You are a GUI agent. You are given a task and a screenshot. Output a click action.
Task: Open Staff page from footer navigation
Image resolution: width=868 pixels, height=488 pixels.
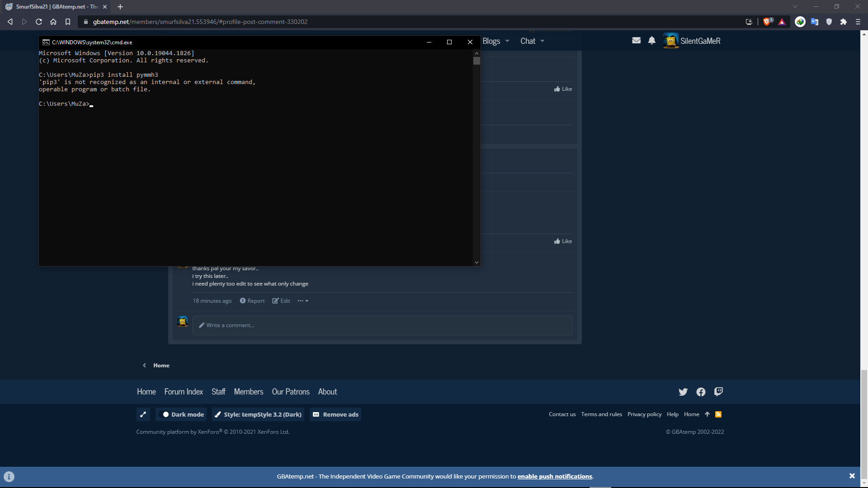pos(218,392)
